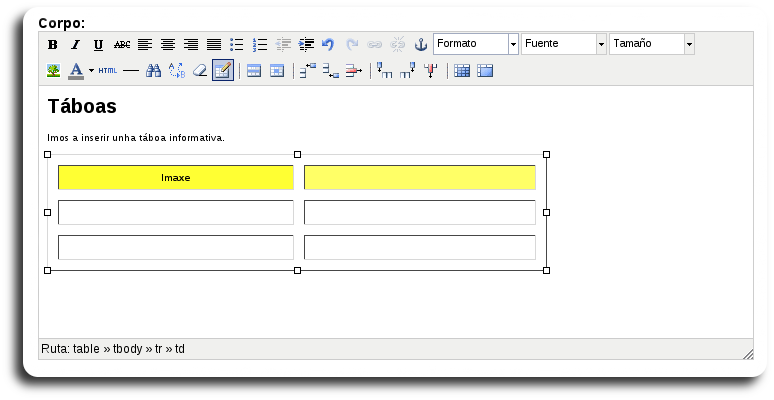Open the Fuente font dropdown
The width and height of the screenshot is (774, 400).
[x=564, y=44]
